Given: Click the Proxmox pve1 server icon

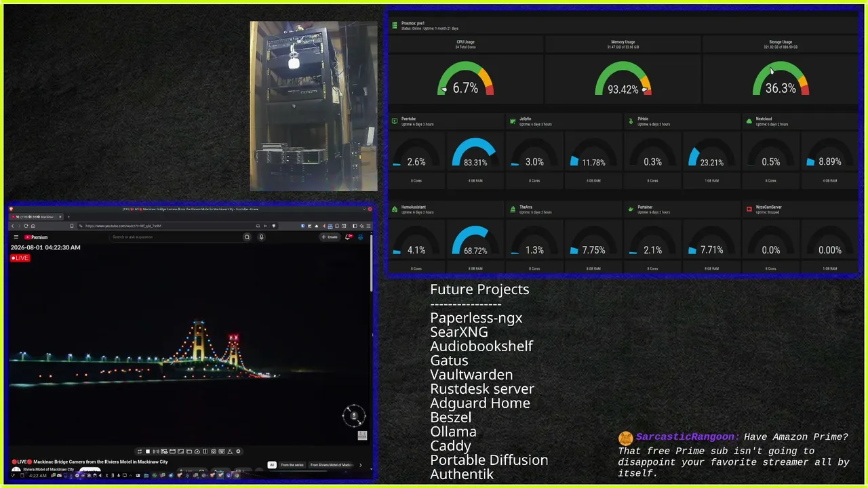Looking at the screenshot, I should tap(394, 25).
